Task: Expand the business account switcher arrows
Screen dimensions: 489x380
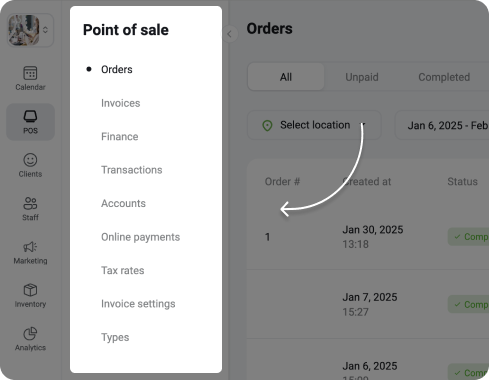Action: [x=45, y=30]
